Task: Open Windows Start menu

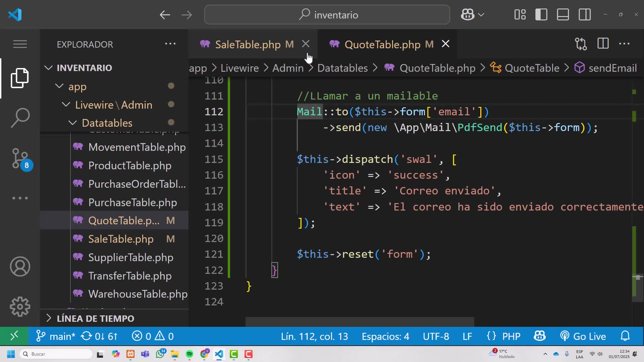Action: pos(11,354)
